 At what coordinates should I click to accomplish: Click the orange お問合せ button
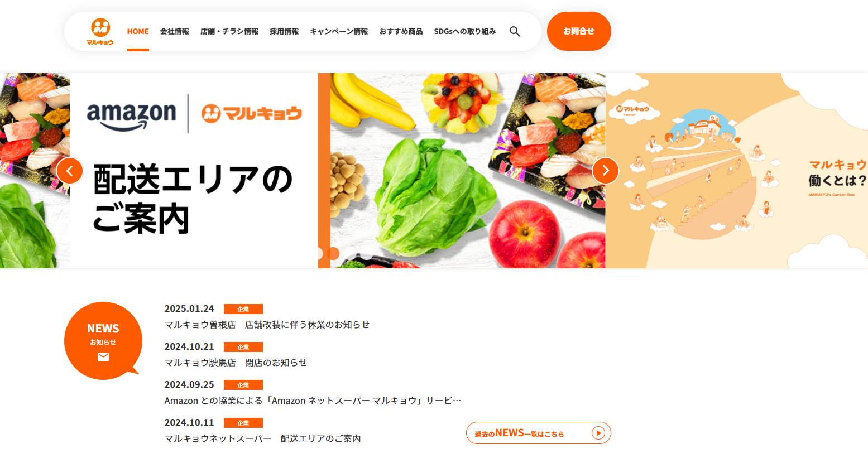[579, 31]
